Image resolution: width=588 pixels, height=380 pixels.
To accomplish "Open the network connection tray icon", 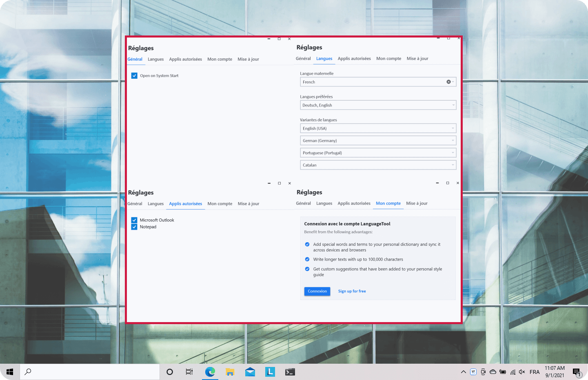I will 513,372.
